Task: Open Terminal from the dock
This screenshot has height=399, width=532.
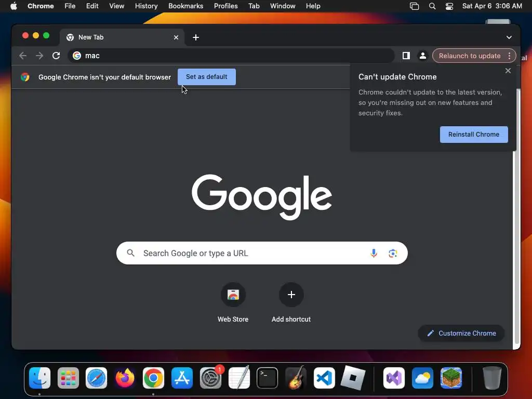Action: coord(268,378)
